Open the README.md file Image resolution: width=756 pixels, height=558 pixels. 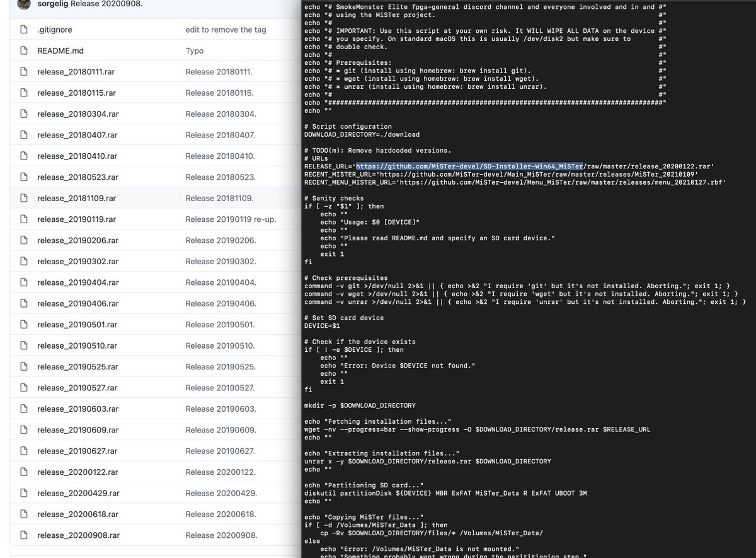(x=59, y=50)
